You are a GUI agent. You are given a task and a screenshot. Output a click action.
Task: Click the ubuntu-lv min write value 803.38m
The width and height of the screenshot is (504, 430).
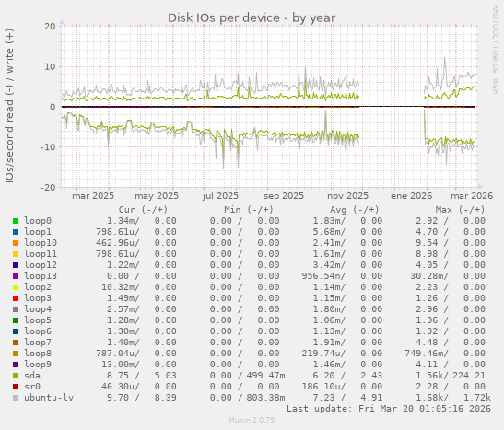[x=266, y=398]
